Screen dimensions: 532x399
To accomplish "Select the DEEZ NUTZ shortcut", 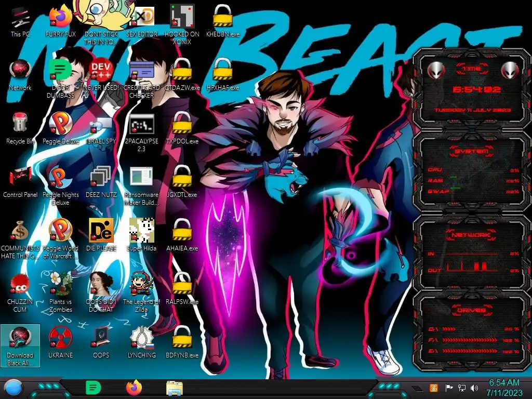I will click(x=101, y=182).
